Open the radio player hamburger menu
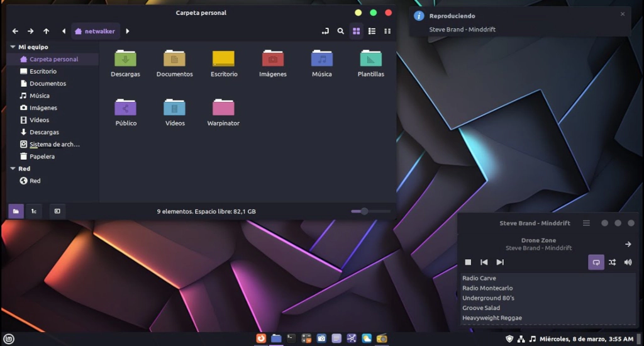644x346 pixels. [586, 223]
